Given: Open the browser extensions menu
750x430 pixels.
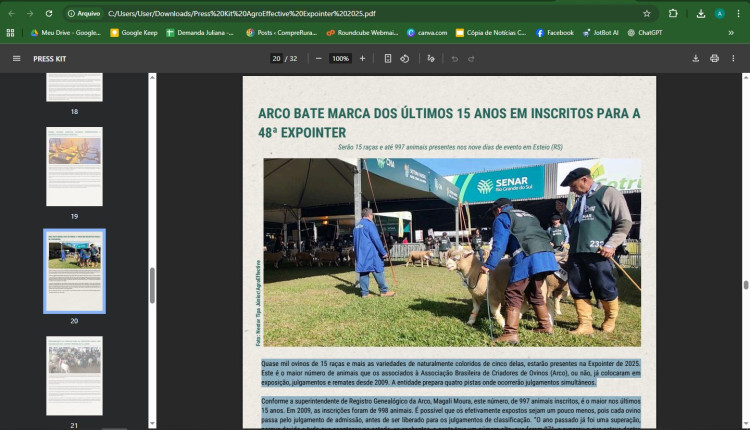Looking at the screenshot, I should point(672,13).
